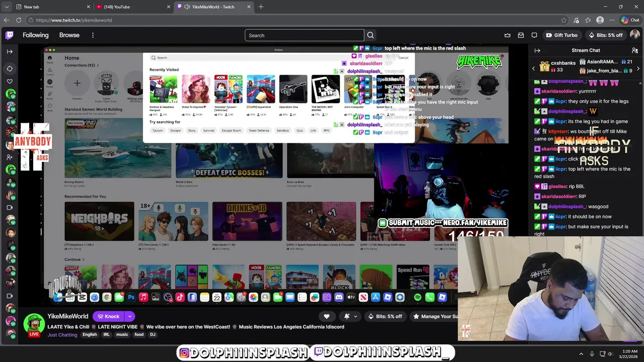Switch to the (148) YouTube tab
Viewport: 644px width, 362px height.
tap(133, 7)
